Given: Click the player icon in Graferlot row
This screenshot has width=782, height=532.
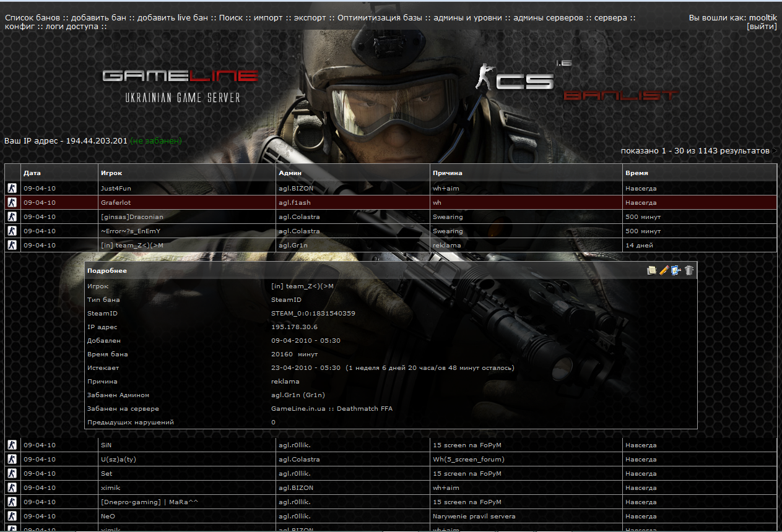Looking at the screenshot, I should (x=12, y=202).
